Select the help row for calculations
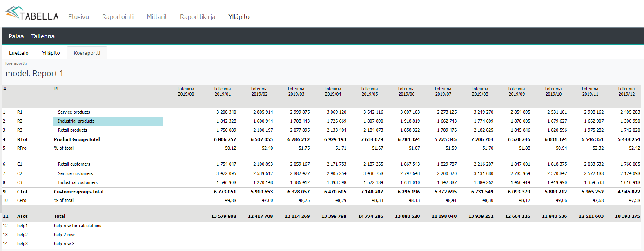The width and height of the screenshot is (644, 251). (78, 226)
